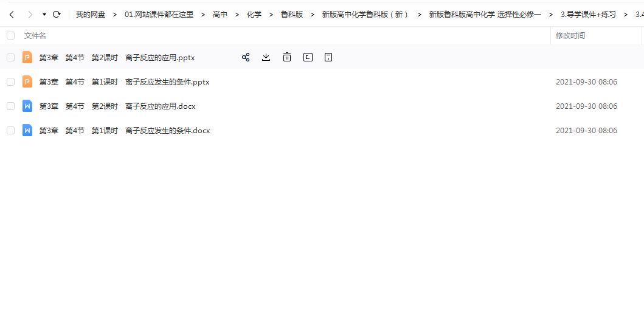Viewport: 644px width, 321px height.
Task: Navigate to 化学 breadcrumb folder
Action: 254,15
